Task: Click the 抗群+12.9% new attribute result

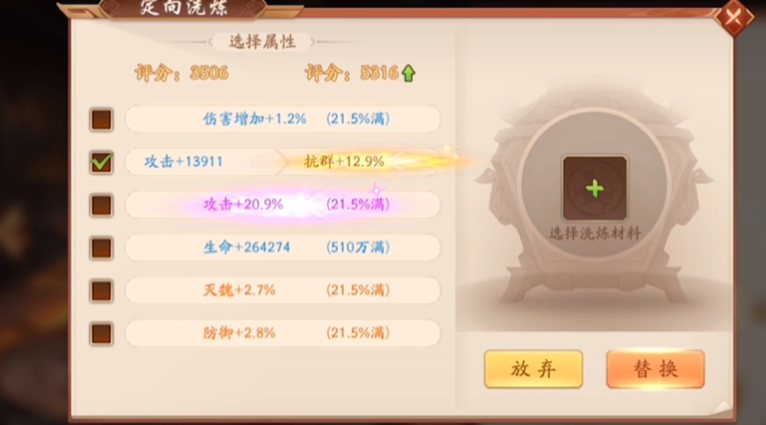Action: pyautogui.click(x=344, y=161)
